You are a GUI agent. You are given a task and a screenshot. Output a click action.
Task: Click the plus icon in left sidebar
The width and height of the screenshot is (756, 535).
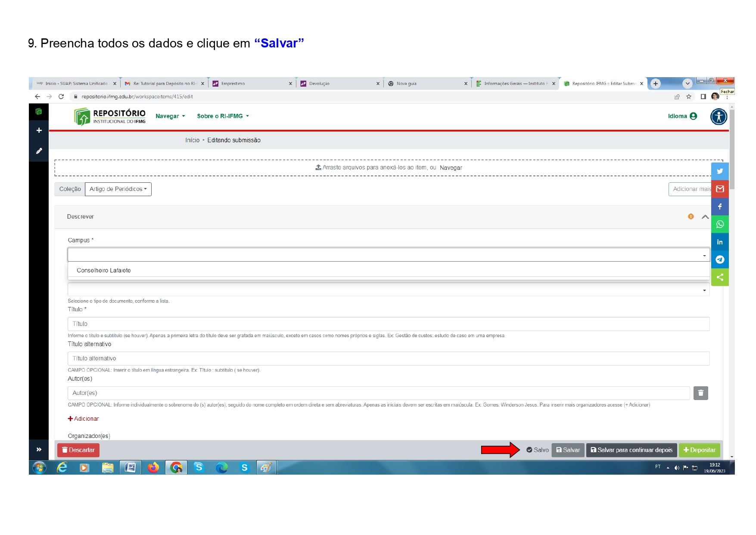click(39, 130)
